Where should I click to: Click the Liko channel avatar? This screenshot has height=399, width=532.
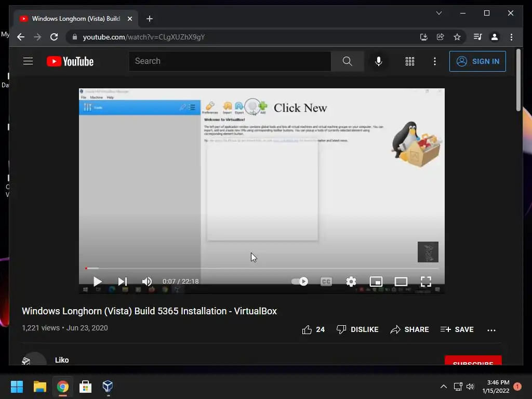tap(34, 359)
